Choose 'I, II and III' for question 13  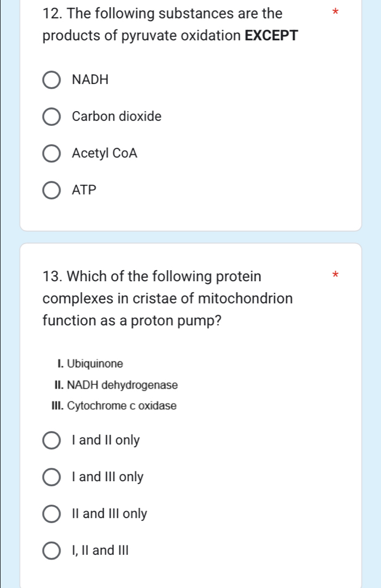(51, 550)
